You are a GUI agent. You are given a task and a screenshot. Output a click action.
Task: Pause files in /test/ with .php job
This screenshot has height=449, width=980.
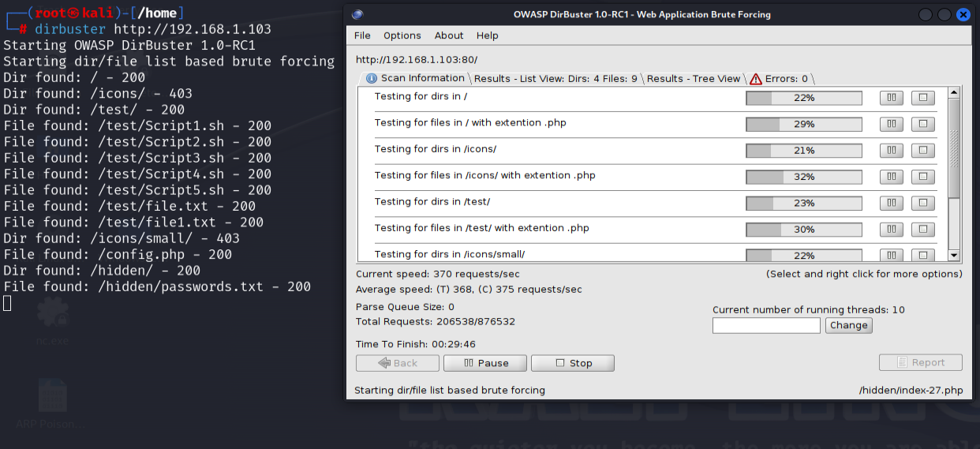[892, 229]
